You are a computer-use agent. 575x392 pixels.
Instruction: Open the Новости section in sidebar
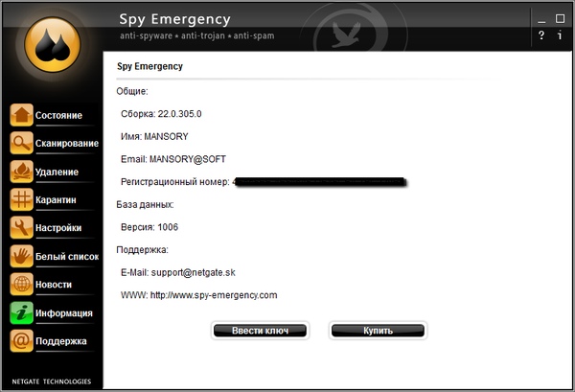pos(53,285)
